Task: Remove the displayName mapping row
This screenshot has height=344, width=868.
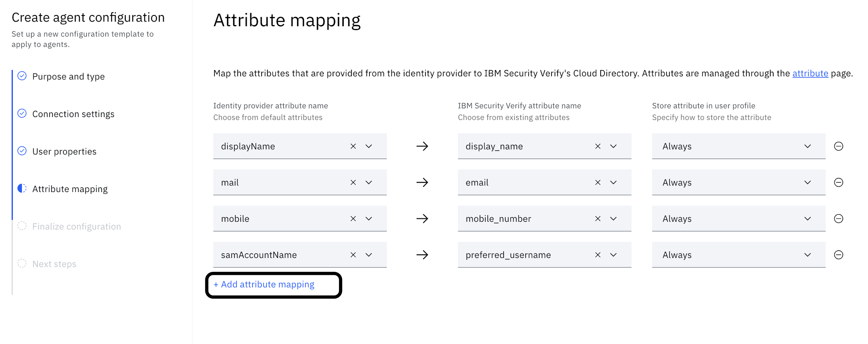Action: tap(838, 146)
